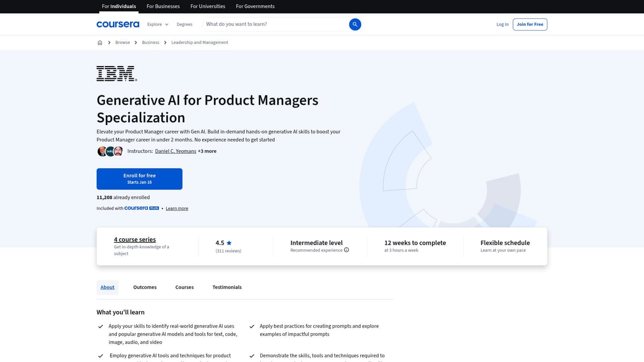Open Leadership and Management breadcrumb
Image resolution: width=644 pixels, height=362 pixels.
click(x=200, y=42)
